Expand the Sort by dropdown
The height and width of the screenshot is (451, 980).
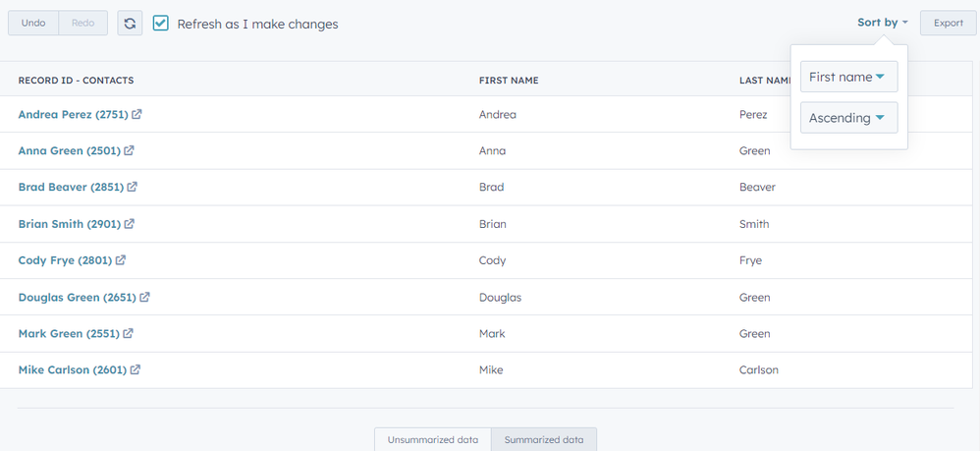click(x=882, y=23)
